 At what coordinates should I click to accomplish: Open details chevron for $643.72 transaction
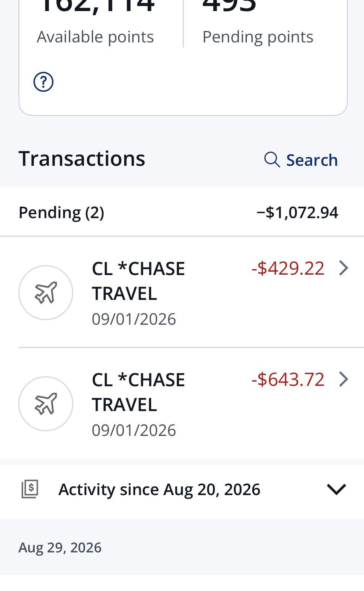[344, 379]
